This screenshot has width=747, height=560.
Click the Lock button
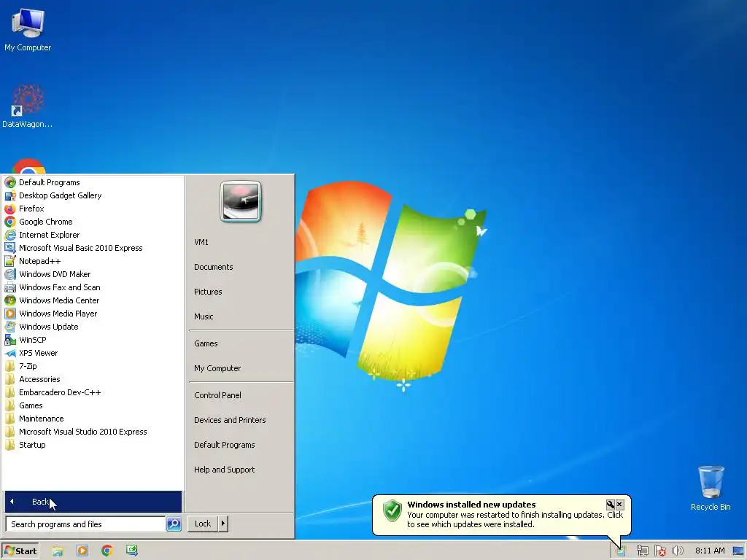[203, 524]
